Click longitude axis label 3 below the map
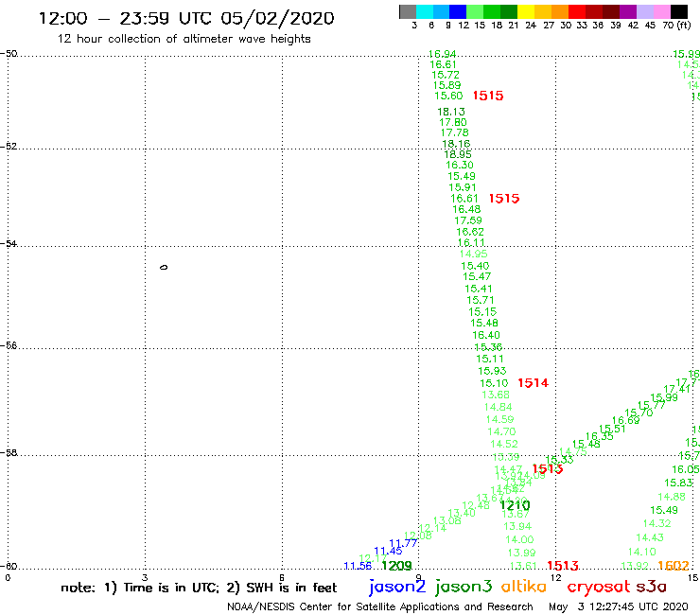The image size is (700, 615). [x=145, y=577]
